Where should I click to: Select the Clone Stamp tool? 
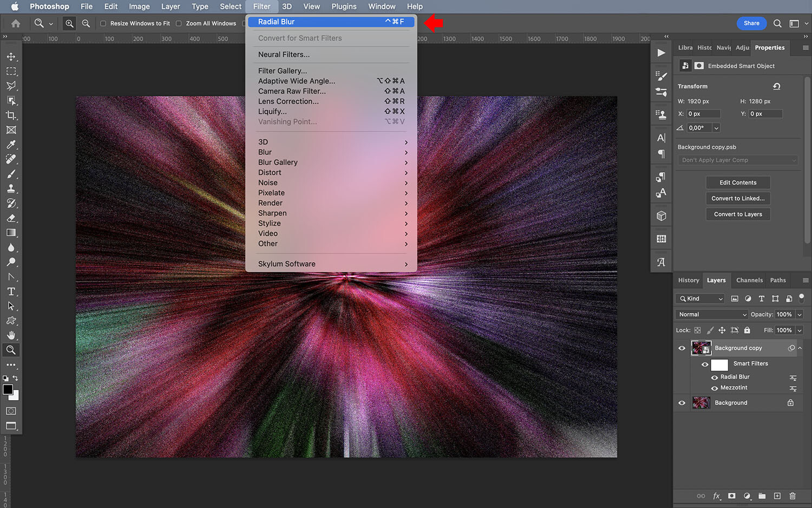tap(11, 188)
